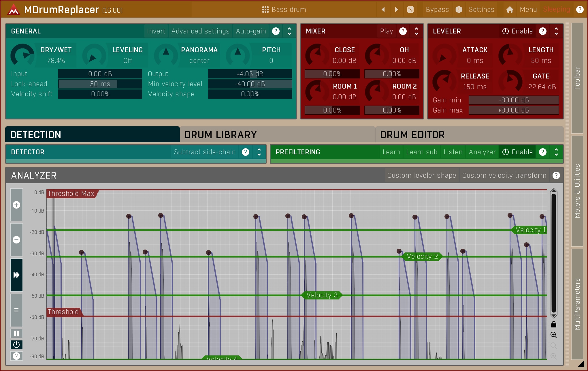
Task: Switch to the DRUM EDITOR tab
Action: coord(470,134)
